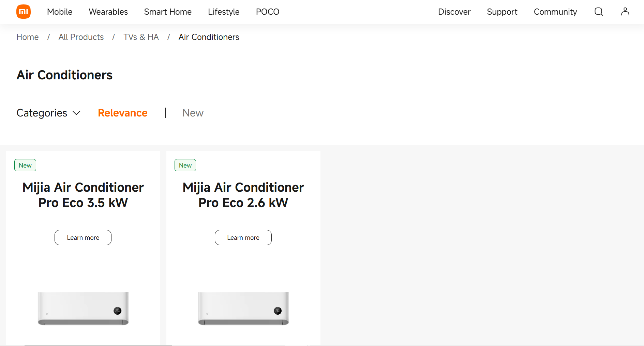This screenshot has height=346, width=644.
Task: Click the New badge on 3.5 kW card
Action: tap(25, 165)
